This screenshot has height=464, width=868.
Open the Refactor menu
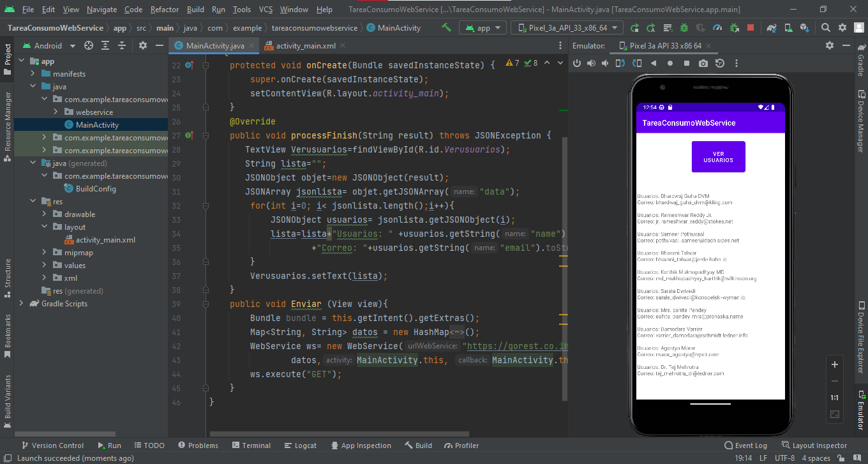click(165, 10)
